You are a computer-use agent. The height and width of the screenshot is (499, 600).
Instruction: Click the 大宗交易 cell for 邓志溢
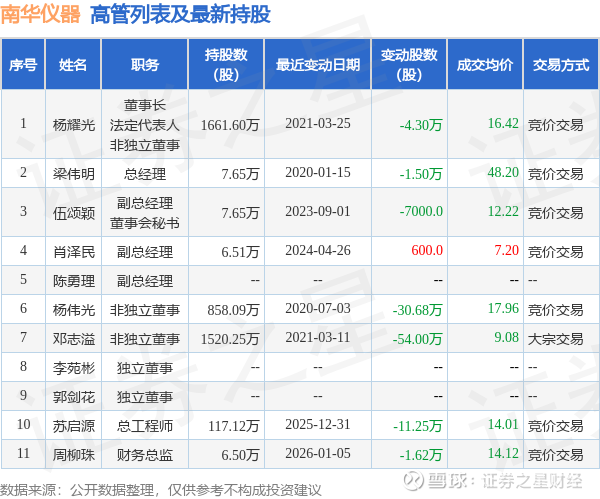(556, 339)
